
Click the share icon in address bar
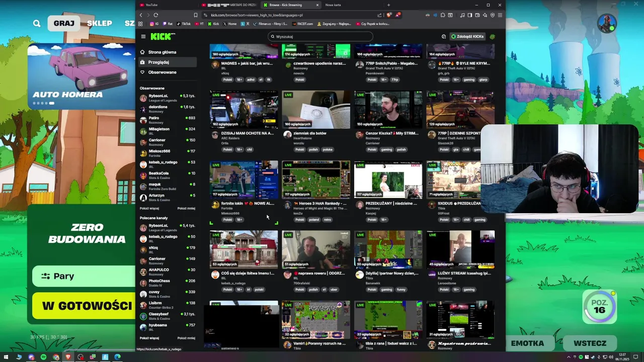click(x=379, y=15)
